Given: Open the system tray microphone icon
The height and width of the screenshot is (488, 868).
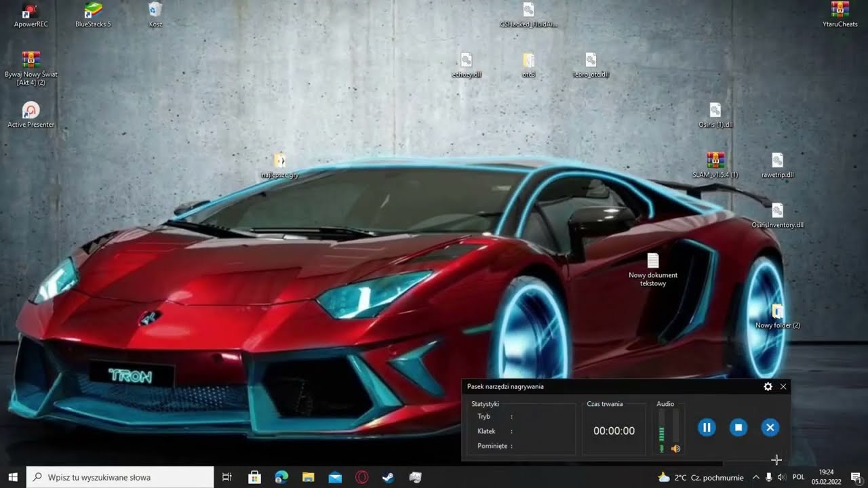Looking at the screenshot, I should pos(769,477).
